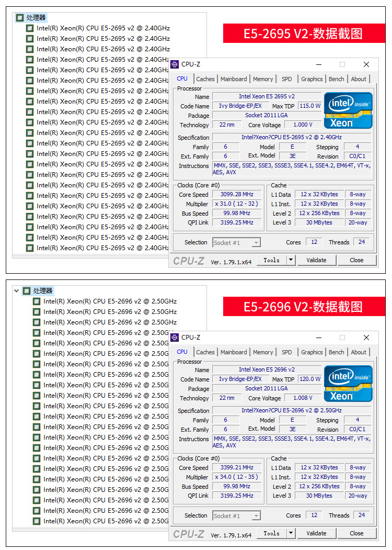Click Core Voltage value '1.000 V'
392x550 pixels.
pos(303,125)
